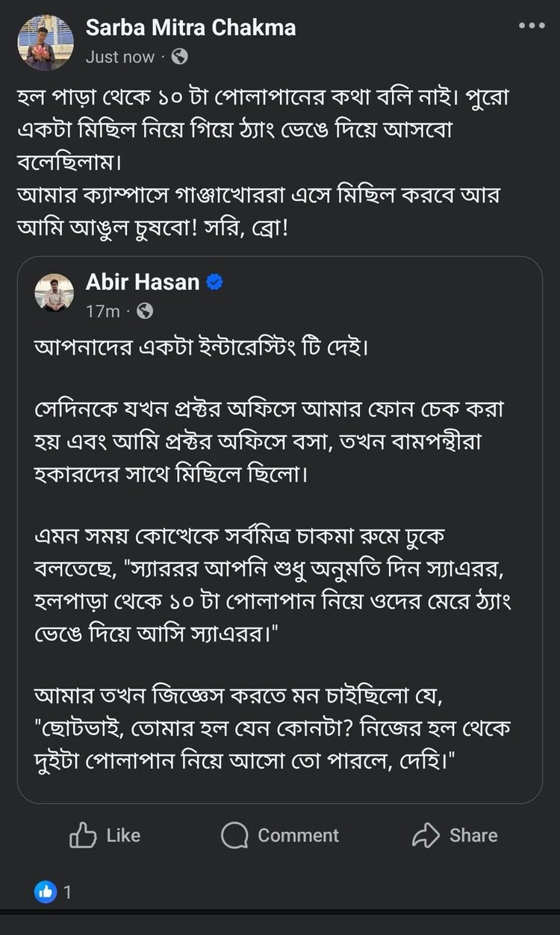The image size is (560, 935).
Task: View the reaction count of 1
Action: [67, 892]
